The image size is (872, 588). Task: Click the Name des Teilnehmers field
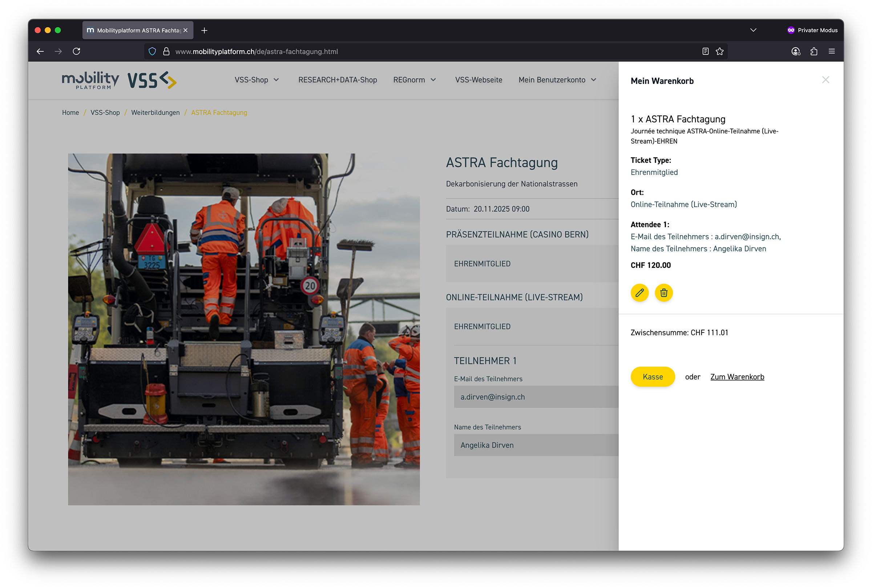(x=536, y=445)
